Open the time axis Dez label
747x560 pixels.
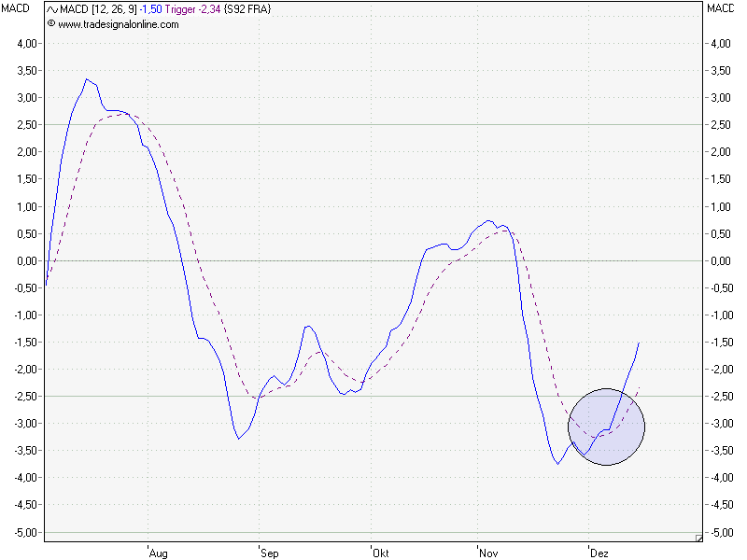(599, 553)
